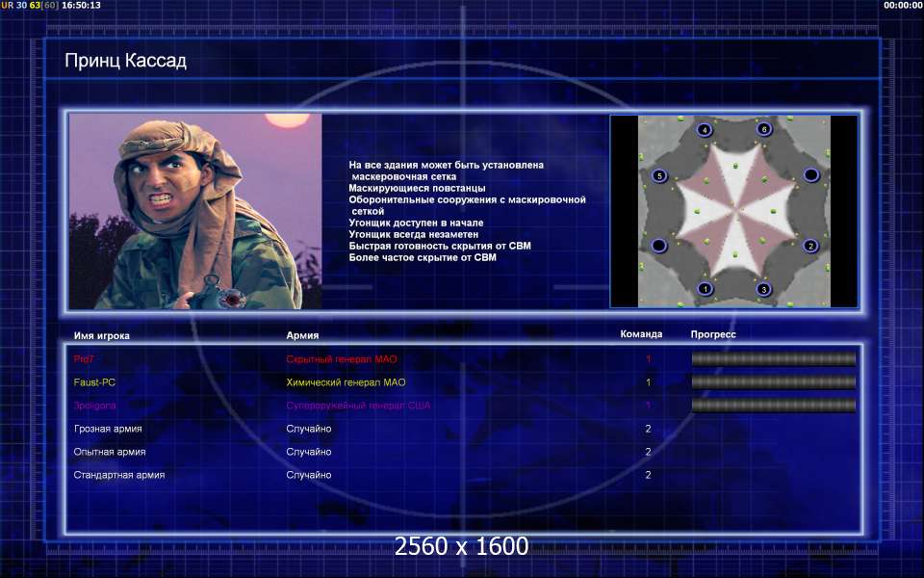
Task: Click Pro7's loading progress bar
Action: click(x=773, y=359)
